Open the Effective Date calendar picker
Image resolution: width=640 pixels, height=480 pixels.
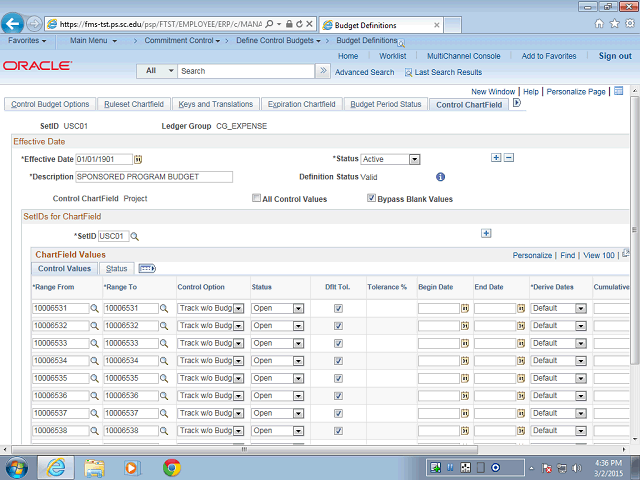pos(139,159)
